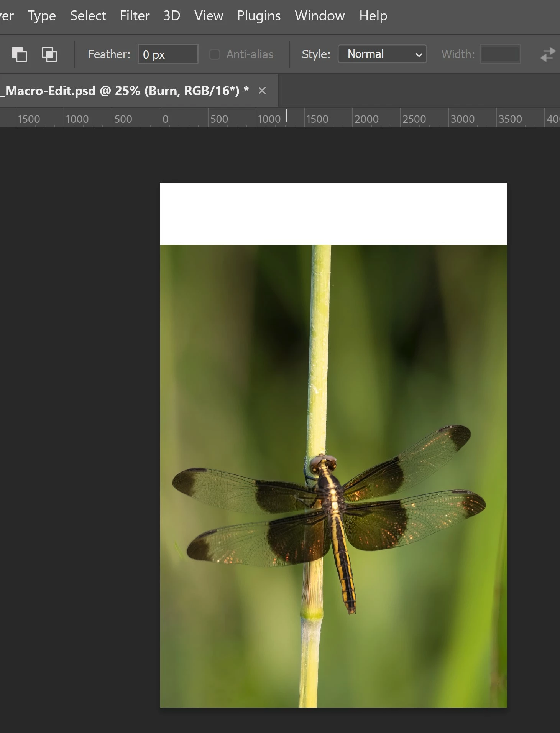This screenshot has width=560, height=733.
Task: Open the Window menu
Action: click(320, 16)
